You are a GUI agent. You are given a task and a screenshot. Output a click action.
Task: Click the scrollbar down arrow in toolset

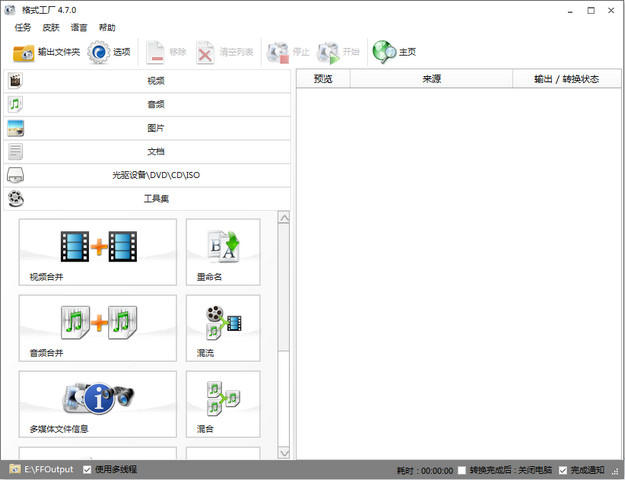pyautogui.click(x=284, y=453)
